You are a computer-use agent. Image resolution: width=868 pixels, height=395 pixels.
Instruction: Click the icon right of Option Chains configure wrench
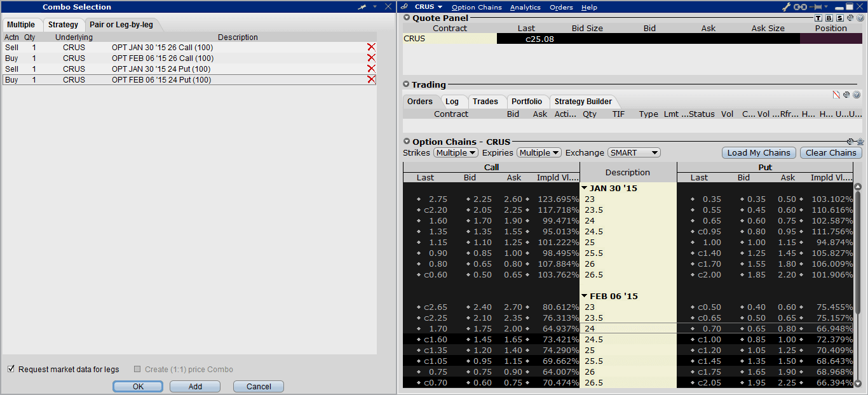click(860, 142)
